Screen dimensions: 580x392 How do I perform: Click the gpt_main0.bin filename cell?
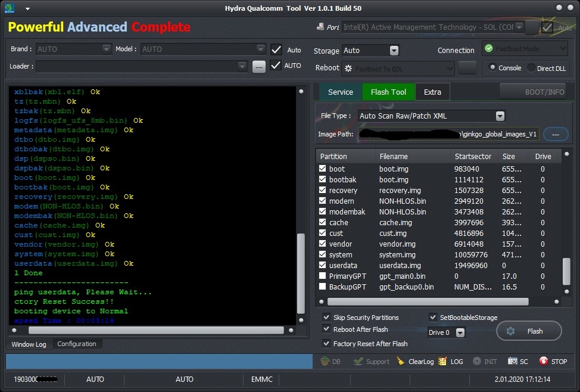click(402, 276)
